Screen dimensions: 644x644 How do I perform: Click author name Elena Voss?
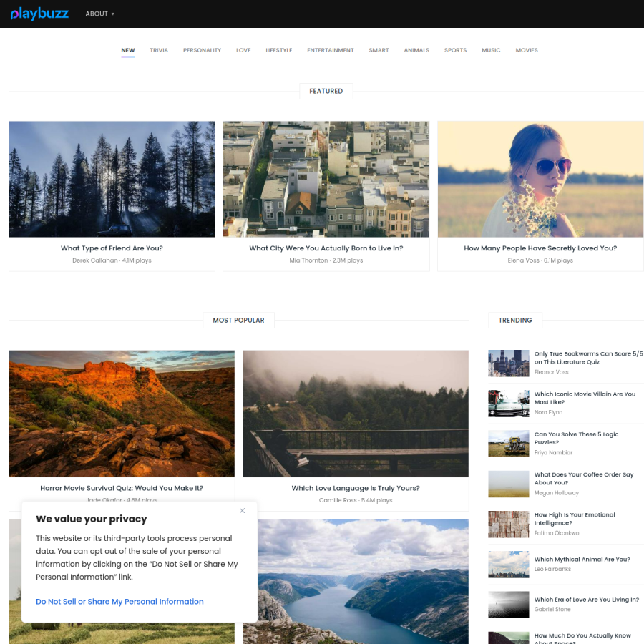tap(523, 260)
